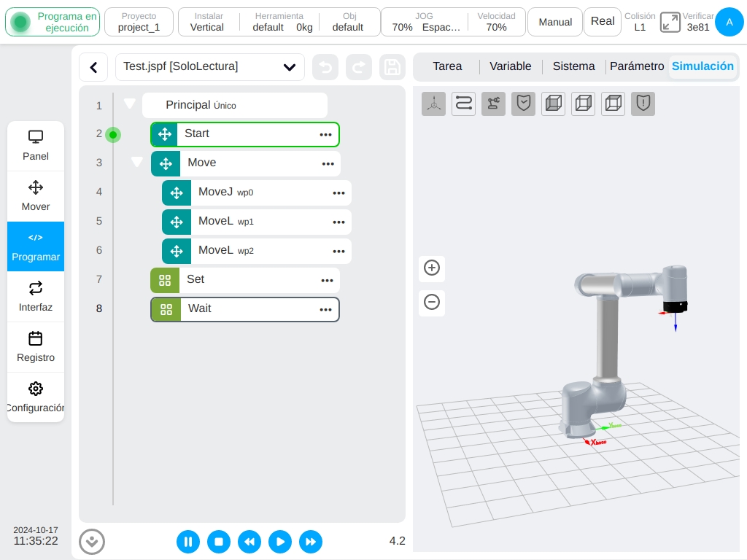Open options menu for MoveL wp2
This screenshot has height=560, width=747.
(338, 252)
